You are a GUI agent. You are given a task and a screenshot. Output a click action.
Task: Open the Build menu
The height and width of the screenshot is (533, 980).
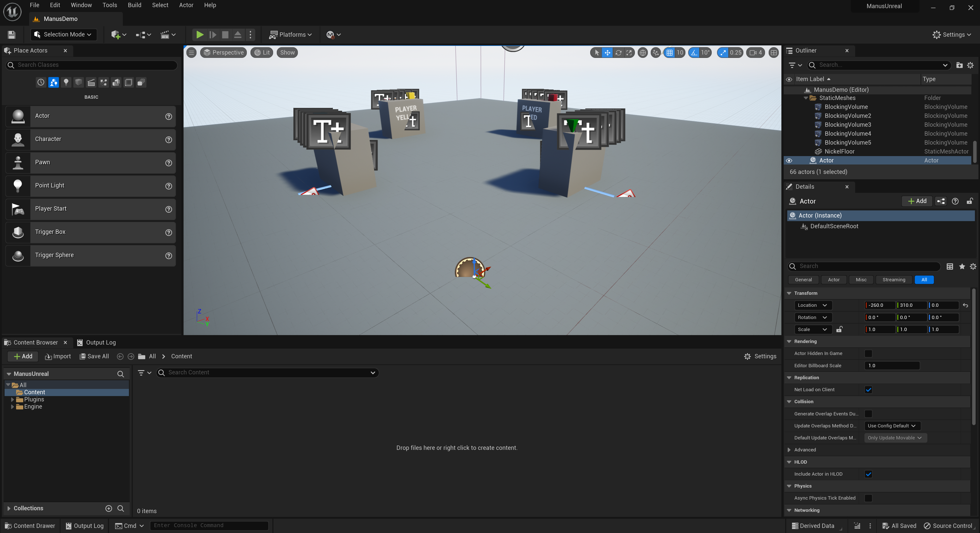pos(134,5)
